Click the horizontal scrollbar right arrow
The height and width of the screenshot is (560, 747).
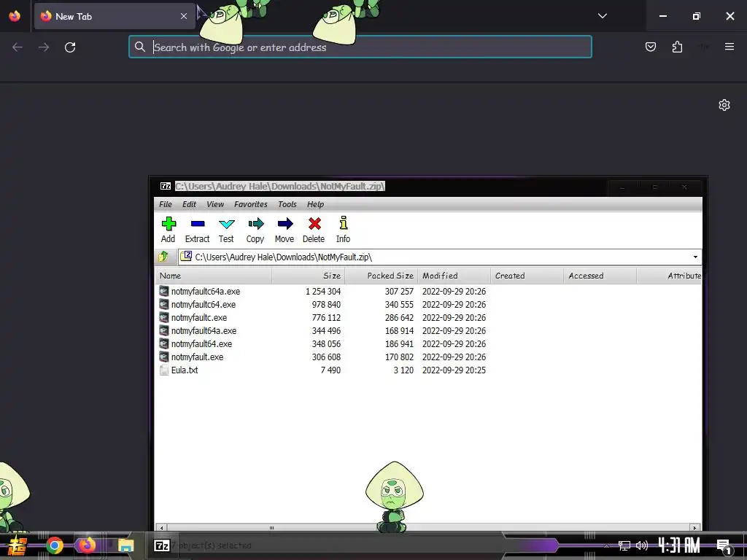pyautogui.click(x=694, y=528)
